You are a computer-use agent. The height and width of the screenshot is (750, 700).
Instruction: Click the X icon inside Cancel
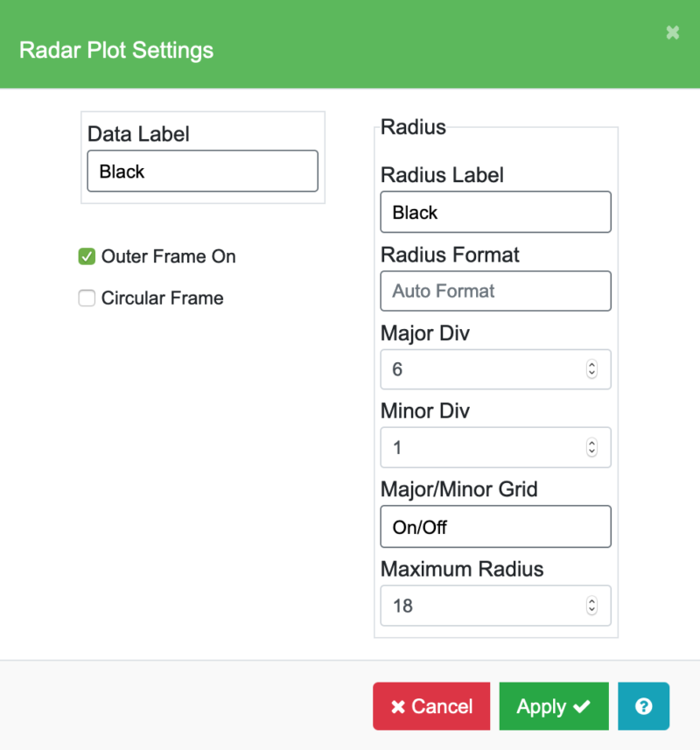(x=398, y=706)
